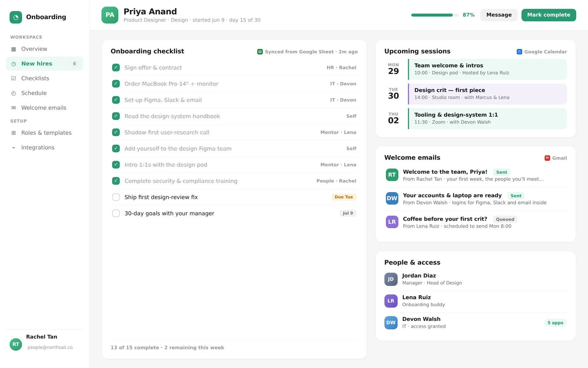Open Roles & templates settings
The width and height of the screenshot is (588, 368).
point(44,133)
